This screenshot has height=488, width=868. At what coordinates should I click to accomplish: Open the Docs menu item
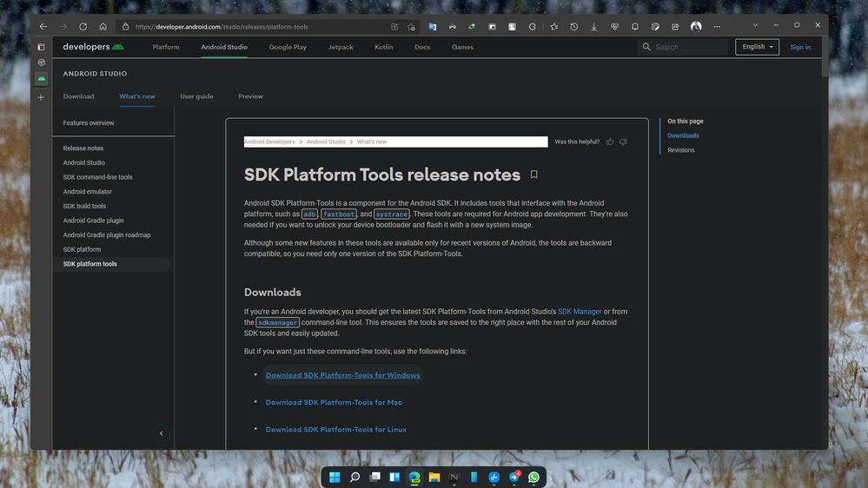click(x=422, y=47)
